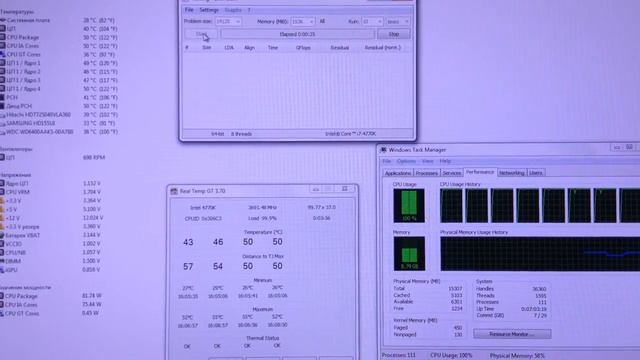Click the CPU Usage gauge in Task Manager
This screenshot has height=360, width=640.
click(409, 205)
